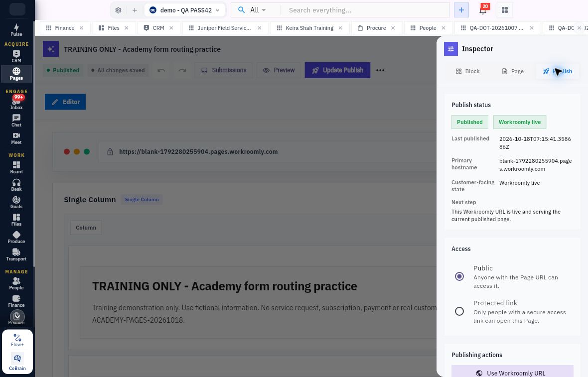Expand the demo - QA PASS42 workspace dropdown

coord(185,10)
